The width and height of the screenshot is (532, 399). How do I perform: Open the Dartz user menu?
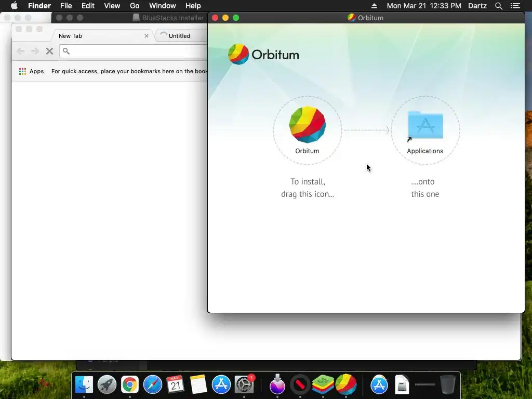(x=477, y=6)
